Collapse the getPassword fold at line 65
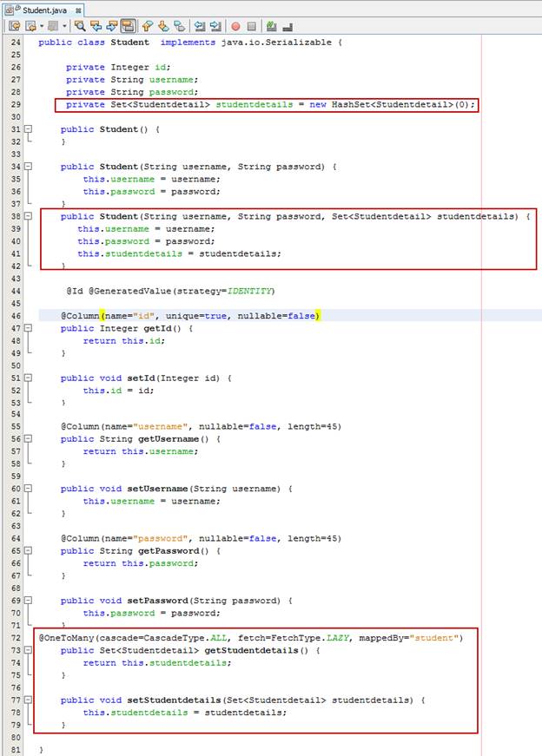Image resolution: width=542 pixels, height=756 pixels. [28, 550]
